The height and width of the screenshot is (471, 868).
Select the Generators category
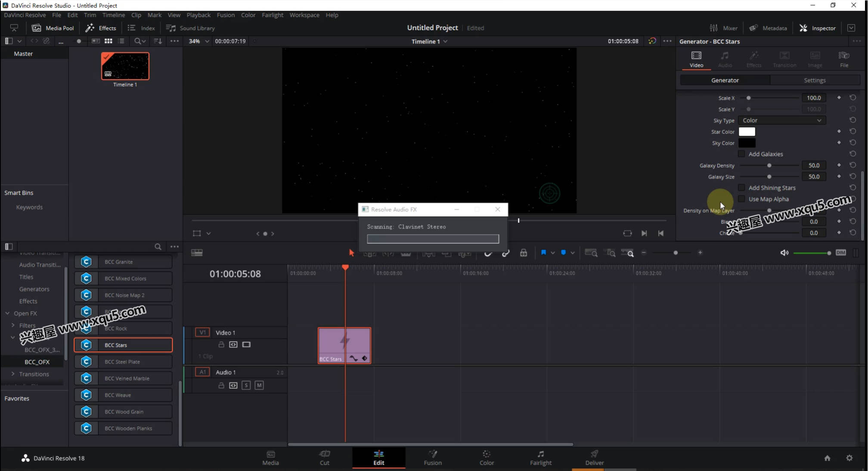click(34, 289)
